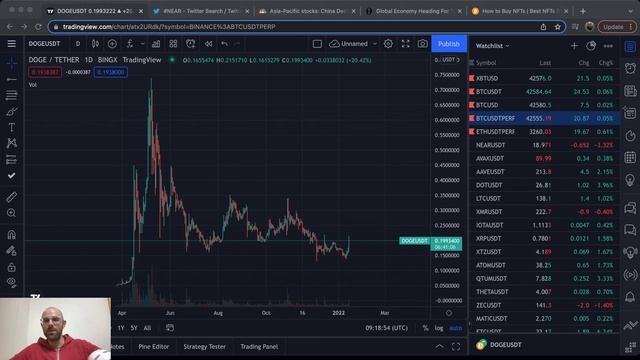Select BTCUSDT row in the watchlist
Screen dimensions: 640x360
[544, 91]
